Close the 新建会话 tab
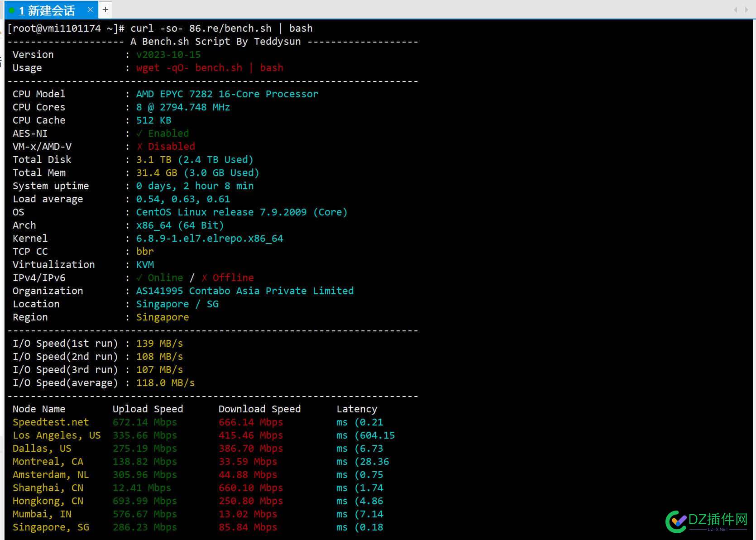 pos(91,10)
